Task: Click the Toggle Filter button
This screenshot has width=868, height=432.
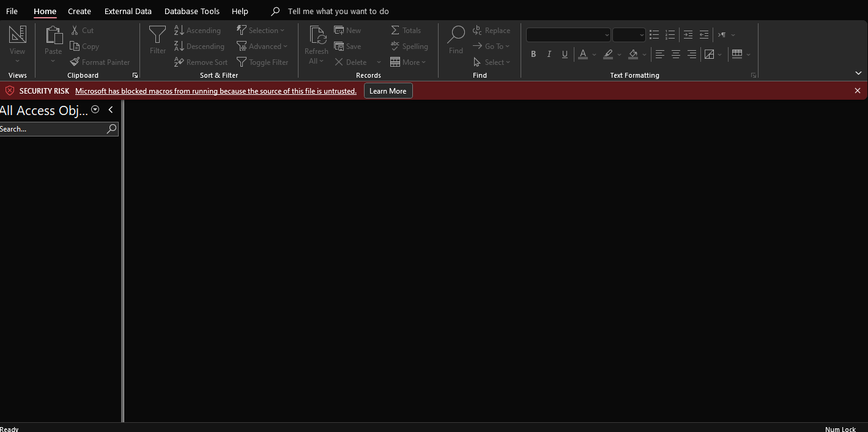Action: click(262, 62)
